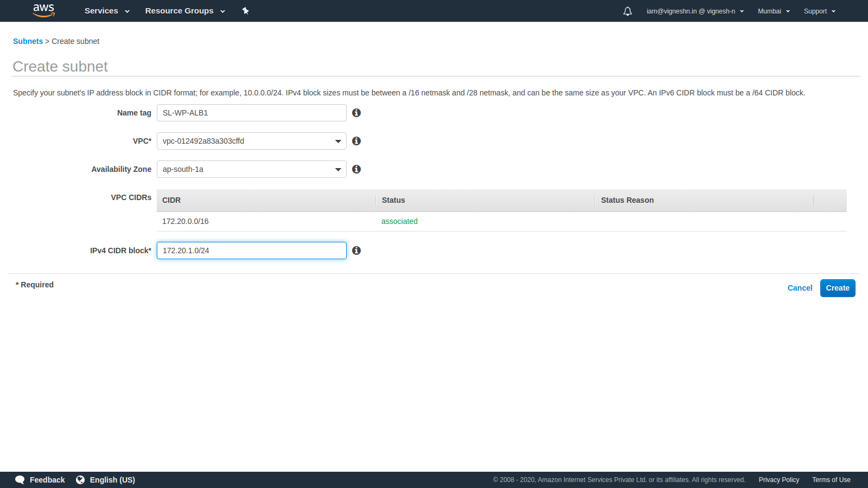Viewport: 868px width, 488px height.
Task: Open the Support menu
Action: click(x=819, y=11)
